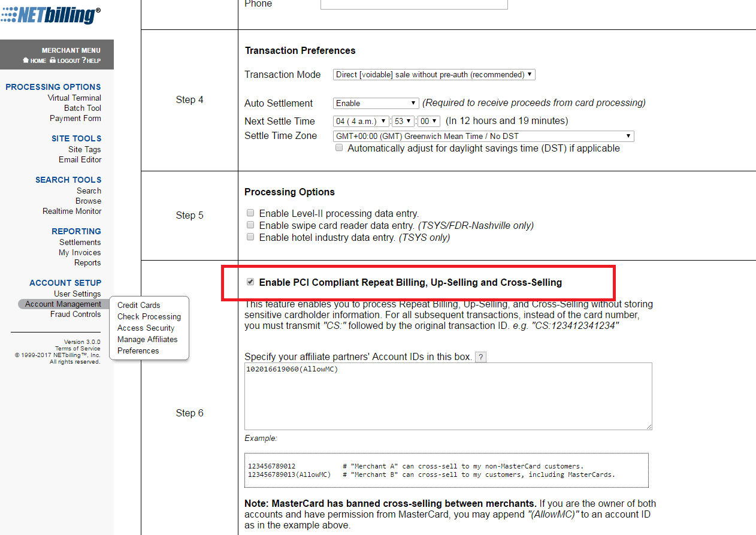Enable automatic daylight savings time adjustment
The width and height of the screenshot is (756, 535).
click(x=339, y=147)
